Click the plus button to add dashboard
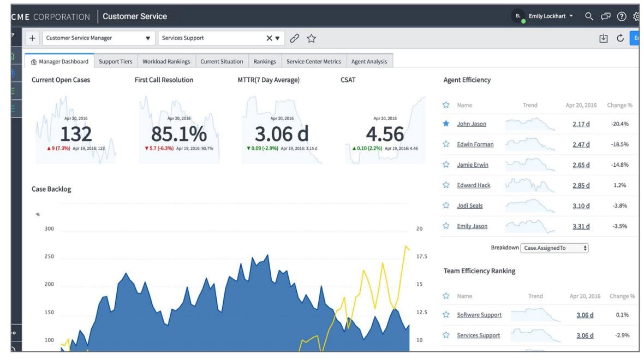 [32, 38]
